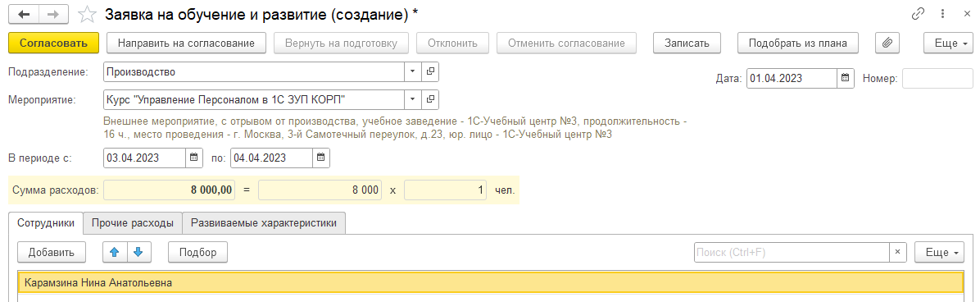This screenshot has width=980, height=302.
Task: Save the document with Записать
Action: 687,43
